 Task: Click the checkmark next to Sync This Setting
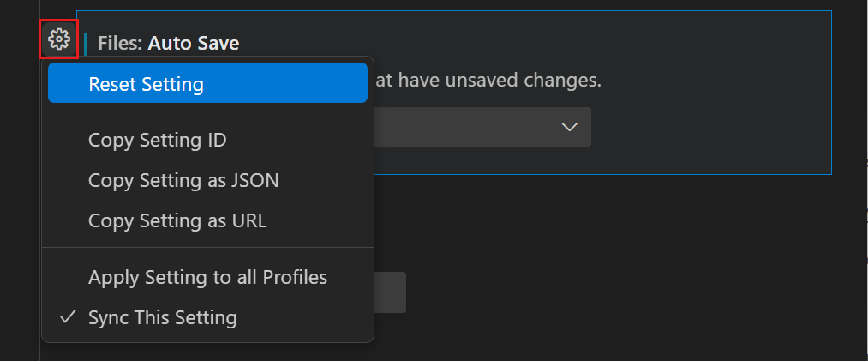pos(66,317)
